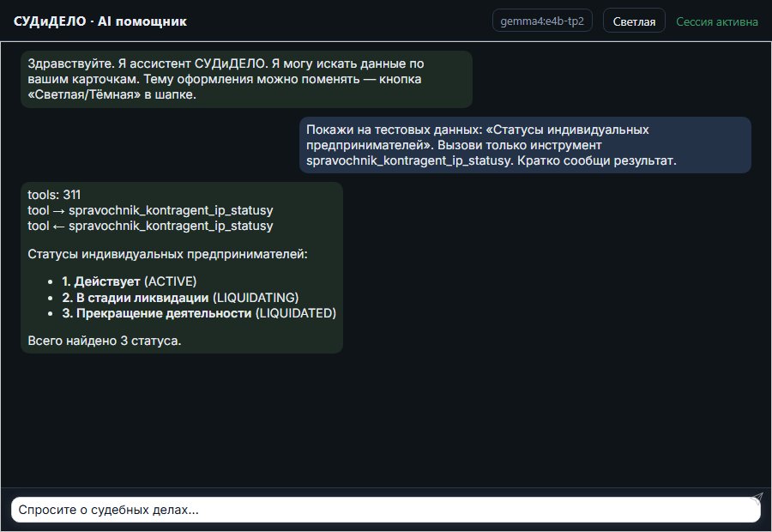Click the send message paper-plane icon

pyautogui.click(x=757, y=498)
